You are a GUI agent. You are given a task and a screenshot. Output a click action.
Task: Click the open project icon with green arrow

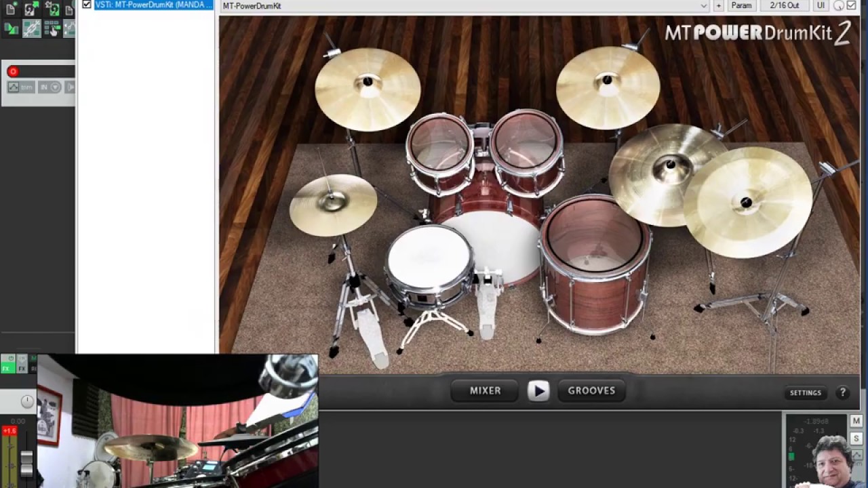click(x=30, y=9)
